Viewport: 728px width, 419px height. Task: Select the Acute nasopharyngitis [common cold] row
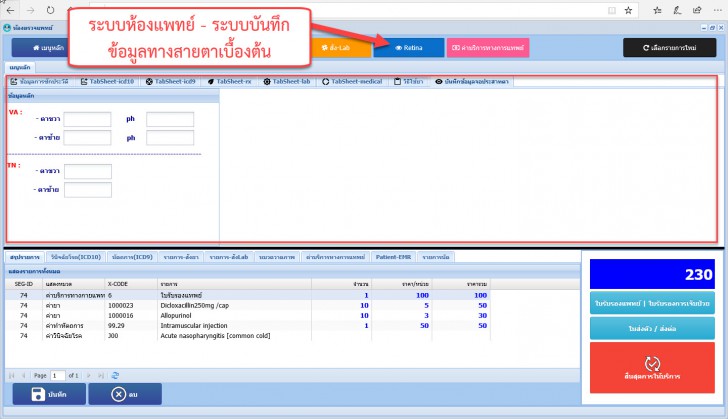pos(248,336)
